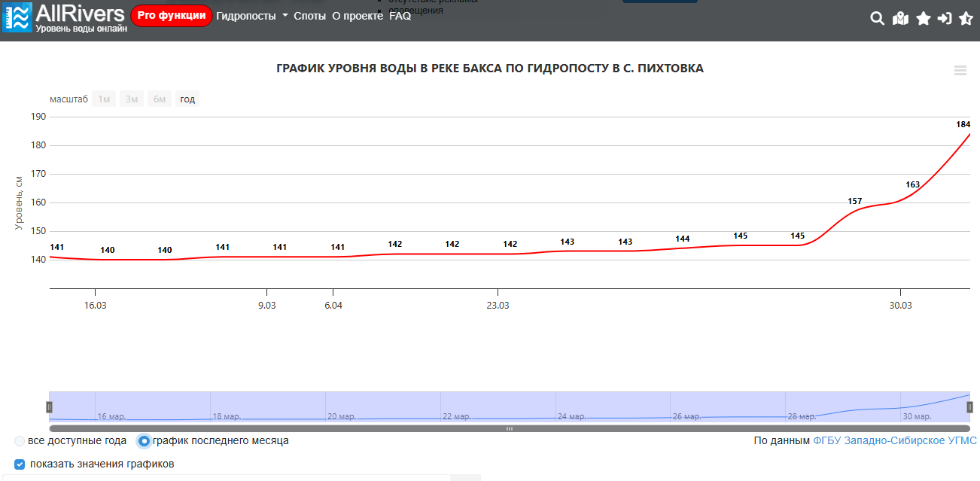Click the solid star favorites icon

coord(923,19)
